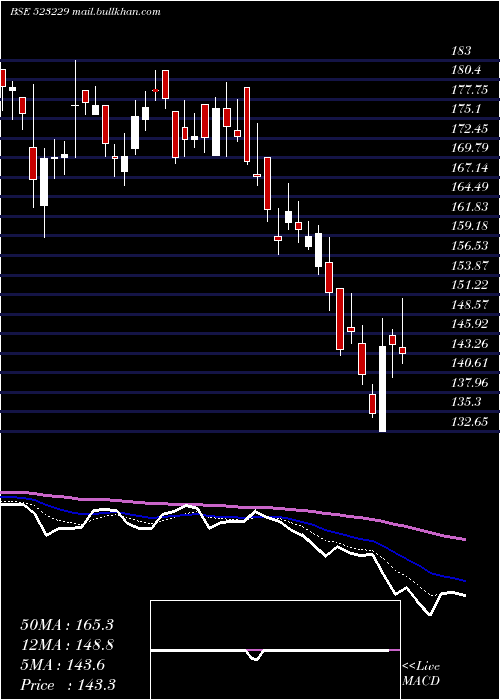Screen dimensions: 500x700
Task: Click the 161.83 price label
Action: (469, 206)
